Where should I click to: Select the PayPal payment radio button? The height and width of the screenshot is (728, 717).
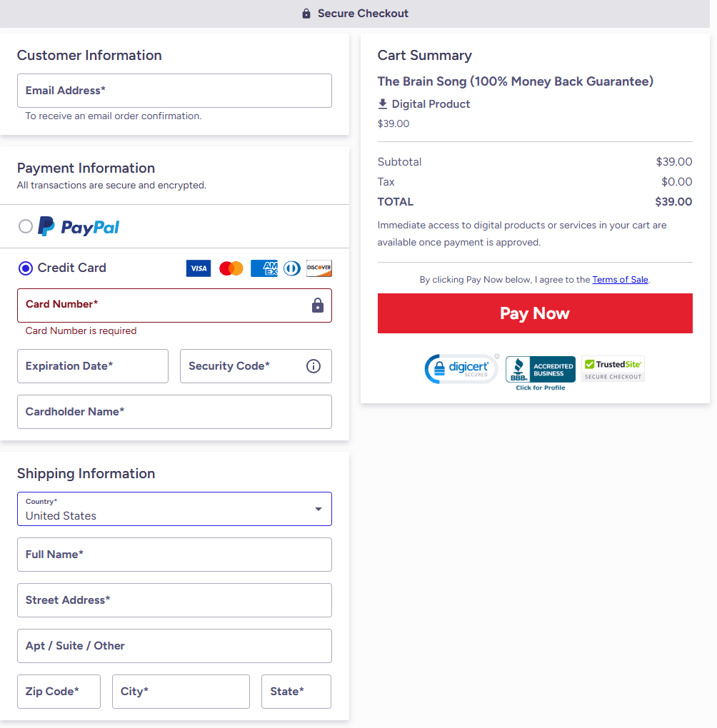tap(25, 226)
